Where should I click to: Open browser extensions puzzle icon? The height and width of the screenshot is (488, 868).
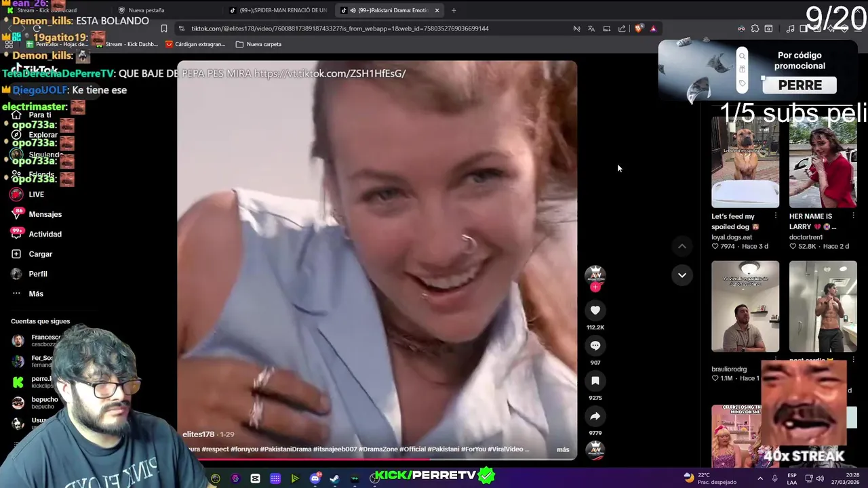coord(755,28)
